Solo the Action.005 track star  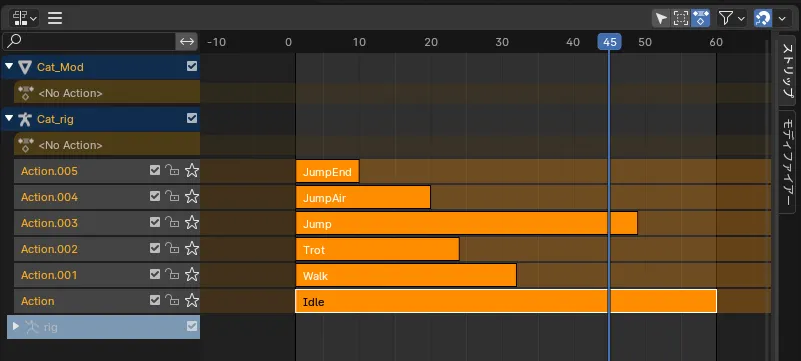(x=192, y=171)
